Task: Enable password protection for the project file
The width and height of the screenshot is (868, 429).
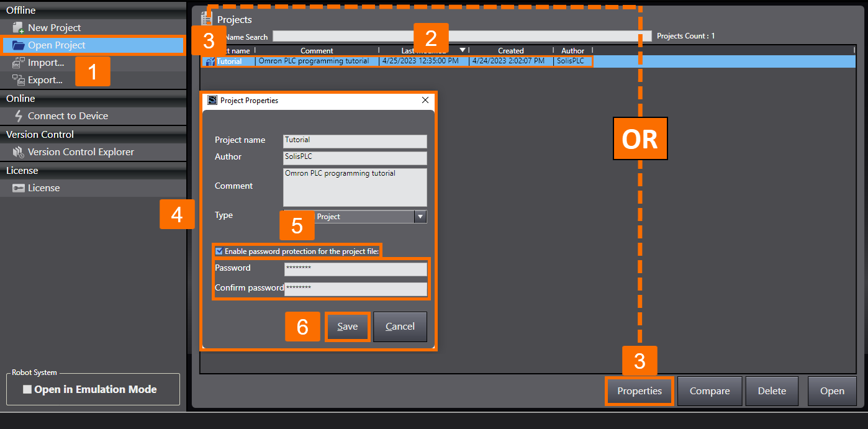Action: pyautogui.click(x=219, y=251)
